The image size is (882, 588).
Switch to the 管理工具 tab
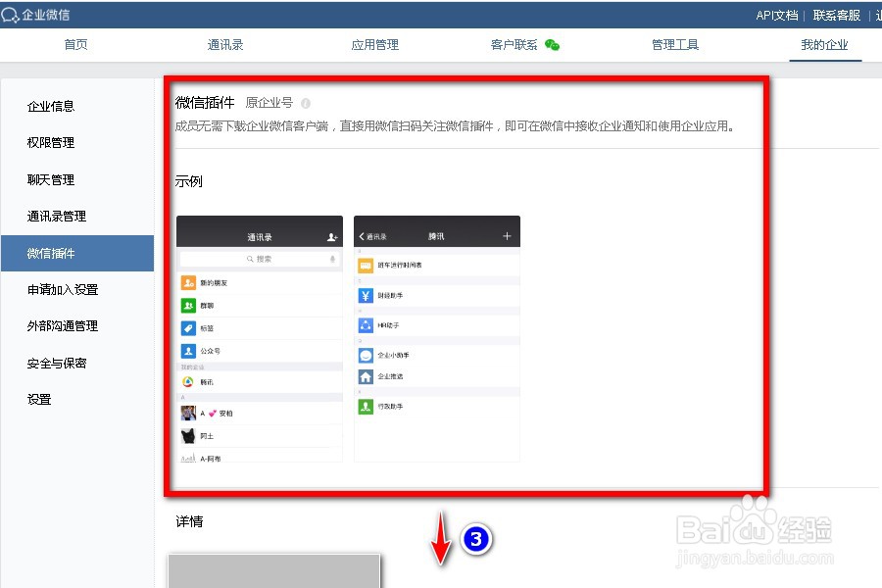tap(675, 44)
